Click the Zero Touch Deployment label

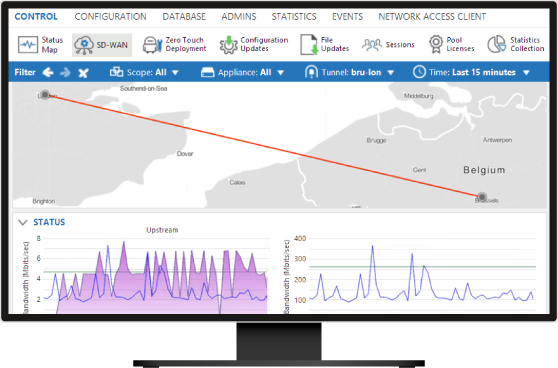(x=186, y=44)
